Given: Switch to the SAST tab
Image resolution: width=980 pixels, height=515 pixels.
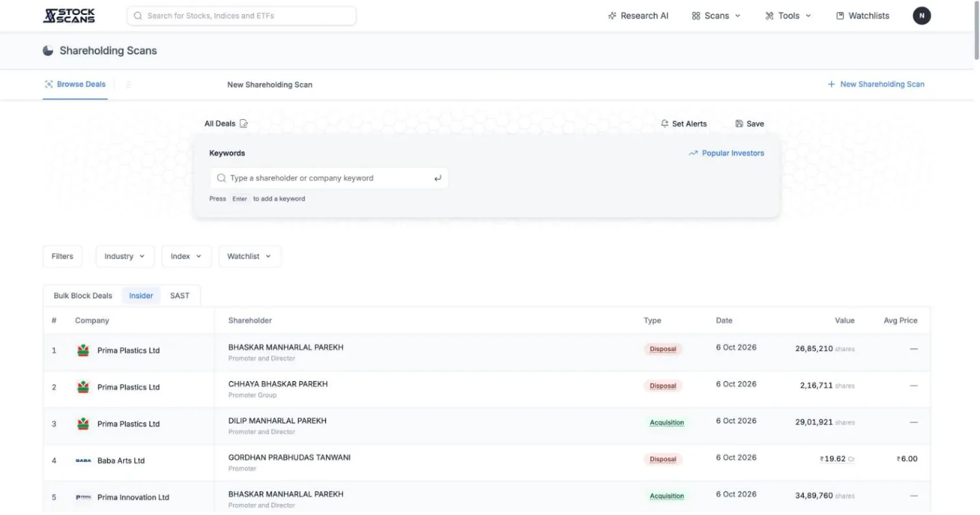Looking at the screenshot, I should click(180, 296).
